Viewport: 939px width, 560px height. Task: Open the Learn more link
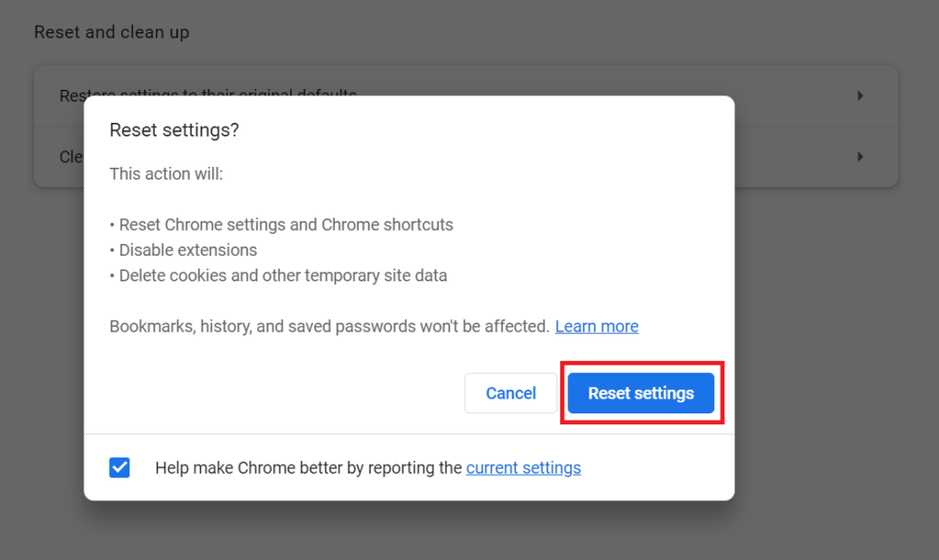(596, 326)
